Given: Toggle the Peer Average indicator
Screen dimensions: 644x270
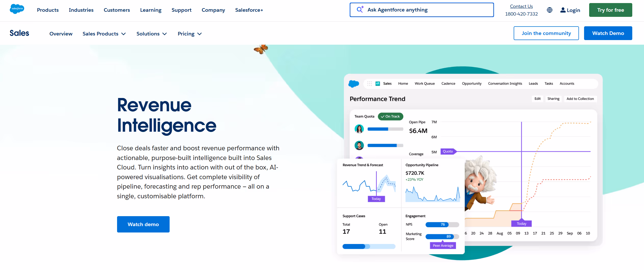Looking at the screenshot, I should pos(443,245).
